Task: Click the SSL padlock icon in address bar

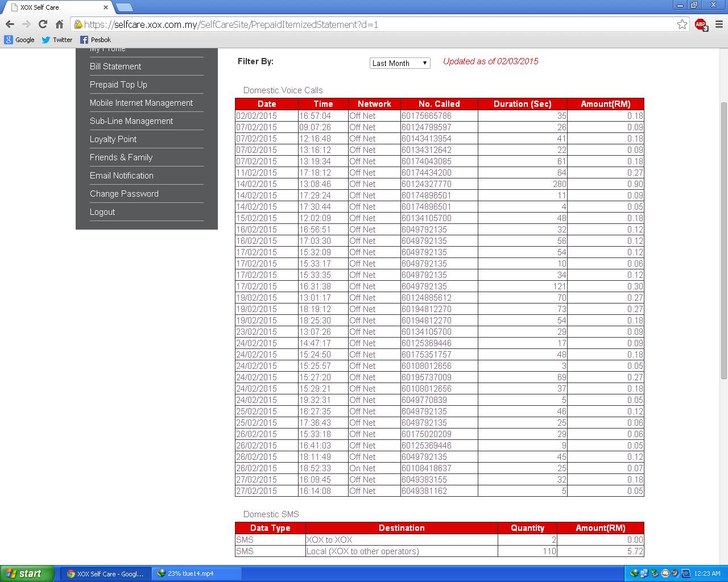Action: (x=78, y=24)
